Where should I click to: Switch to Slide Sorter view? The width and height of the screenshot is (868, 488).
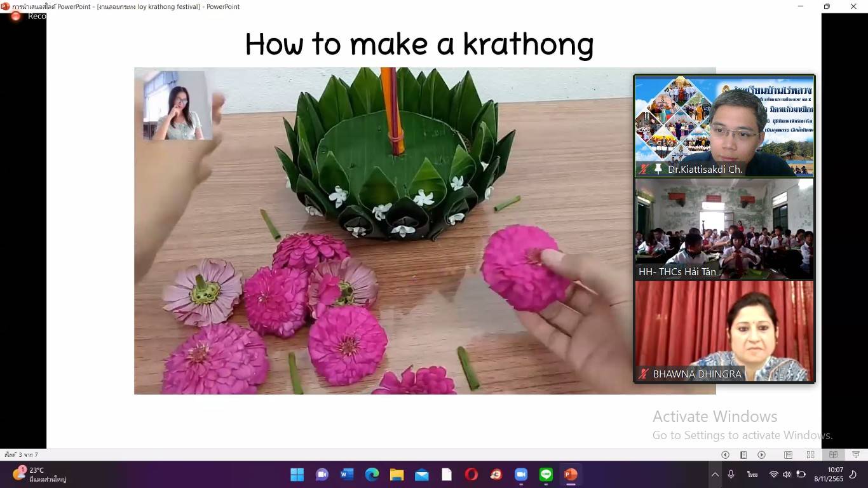(x=810, y=455)
